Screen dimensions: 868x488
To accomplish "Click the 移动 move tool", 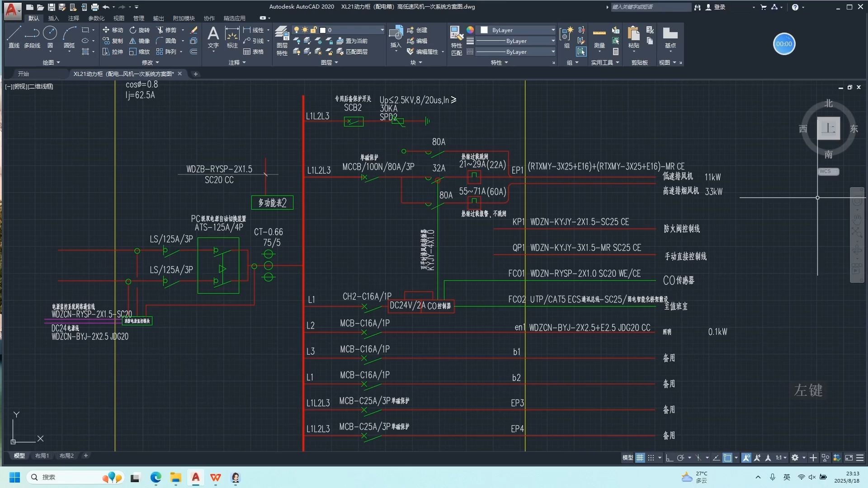I will 113,30.
